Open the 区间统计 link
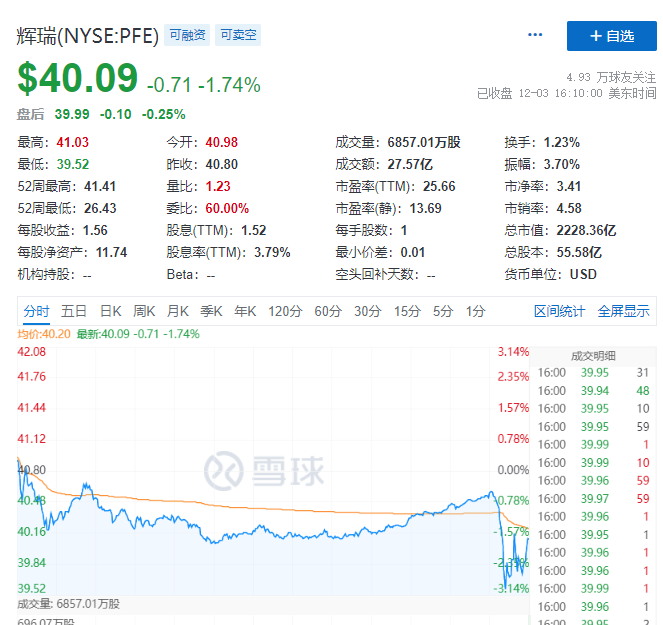The height and width of the screenshot is (625, 663). pos(559,311)
